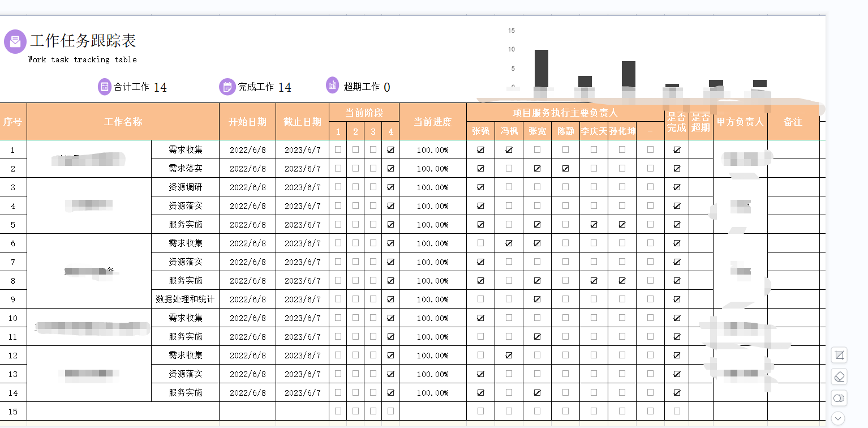The height and width of the screenshot is (428, 868).
Task: Click the 甲方负责人 column header
Action: click(740, 122)
